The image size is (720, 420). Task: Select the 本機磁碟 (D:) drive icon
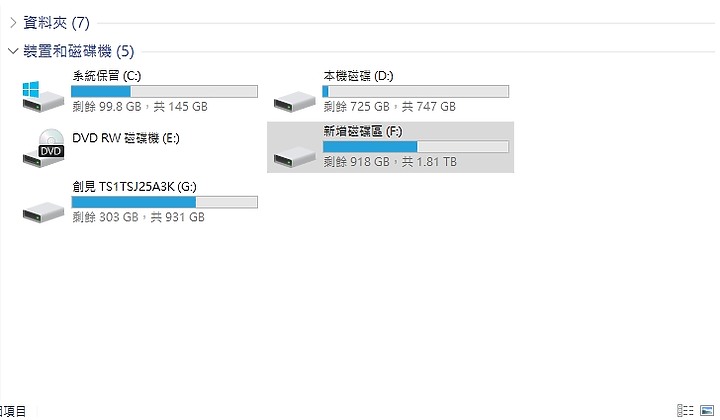[294, 101]
